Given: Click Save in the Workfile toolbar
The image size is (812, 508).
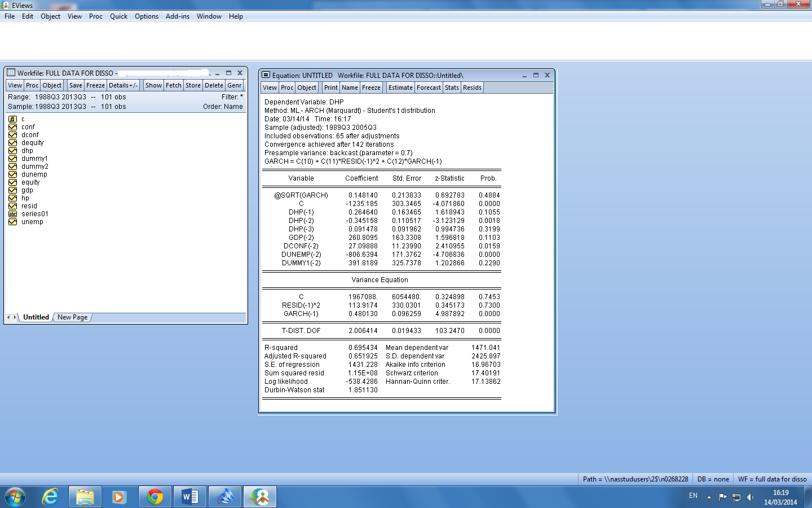Looking at the screenshot, I should pos(76,85).
